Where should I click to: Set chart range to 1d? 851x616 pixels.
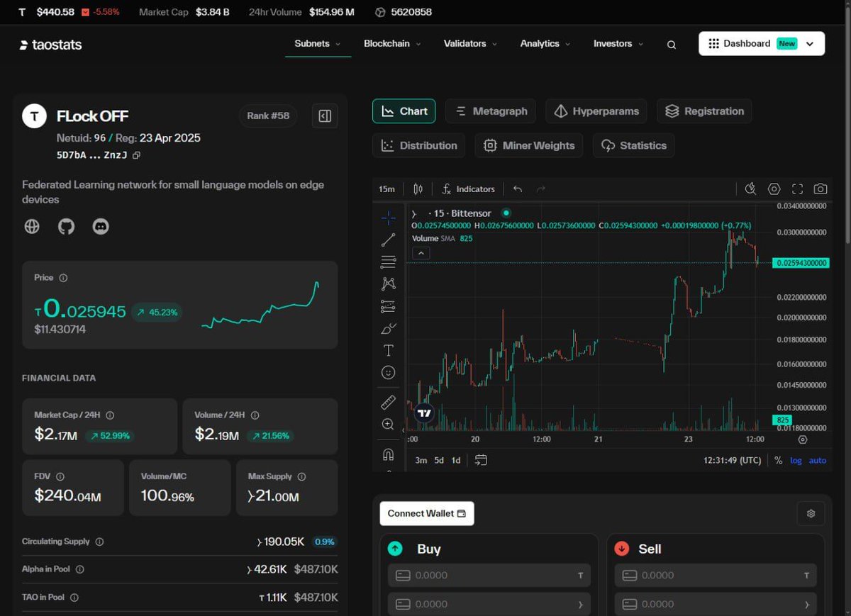tap(456, 460)
